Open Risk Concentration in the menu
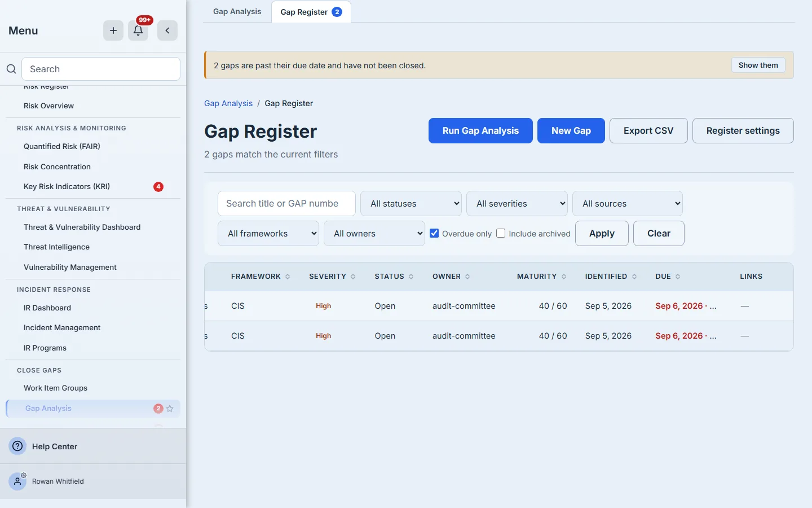The width and height of the screenshot is (812, 508). tap(57, 167)
